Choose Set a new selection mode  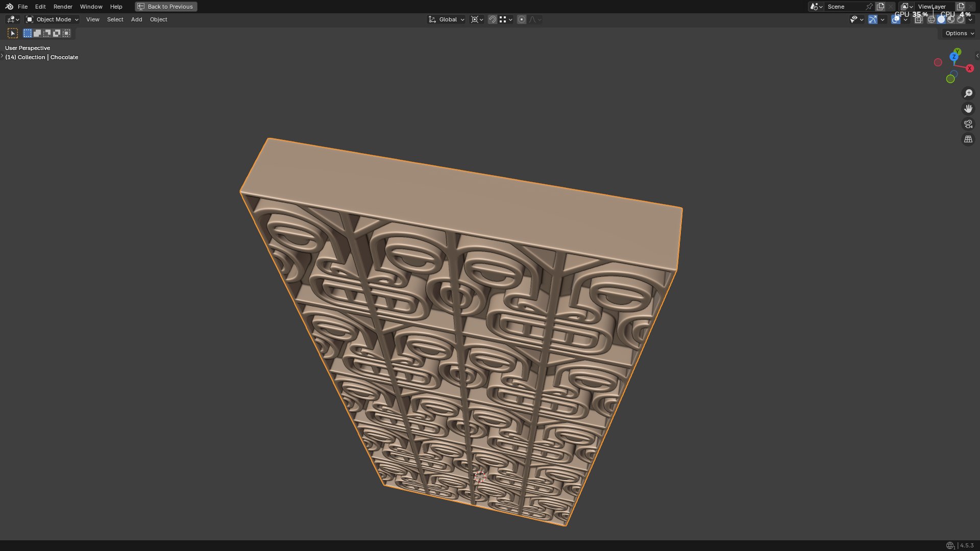[x=28, y=33]
